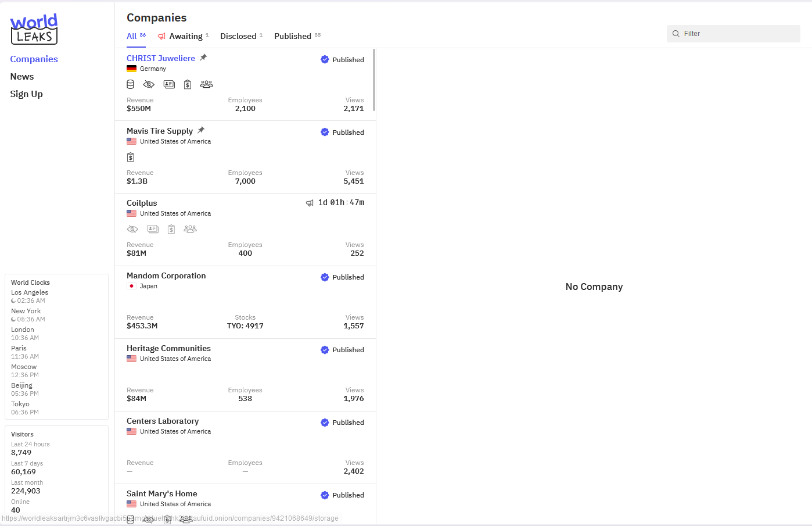Click the pin icon beside Mavis Tire Supply
This screenshot has height=526, width=812.
pyautogui.click(x=201, y=130)
